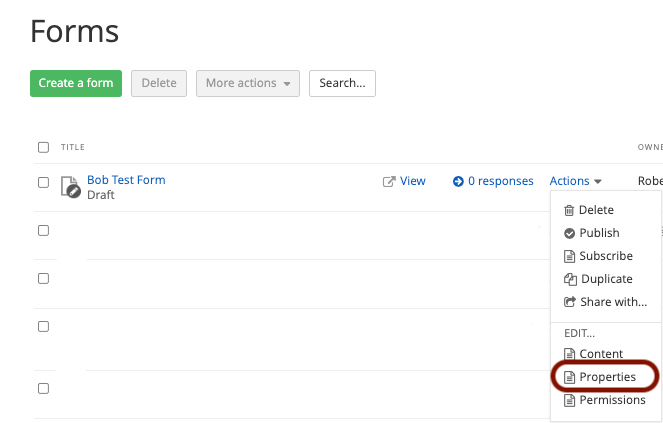Click the EDIT... section label in the menu
This screenshot has height=423, width=663.
(x=579, y=333)
